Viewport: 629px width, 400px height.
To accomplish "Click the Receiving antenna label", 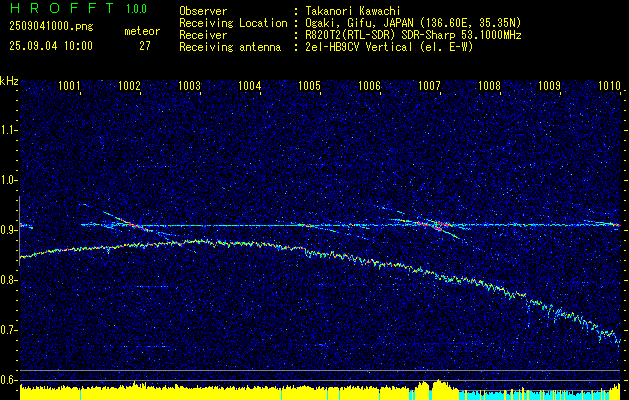I will pyautogui.click(x=230, y=47).
